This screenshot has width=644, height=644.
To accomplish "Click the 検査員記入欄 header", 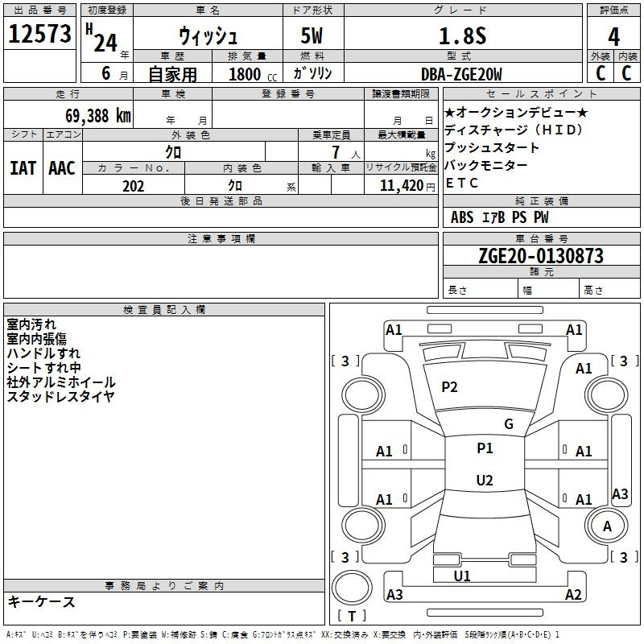I will click(164, 310).
